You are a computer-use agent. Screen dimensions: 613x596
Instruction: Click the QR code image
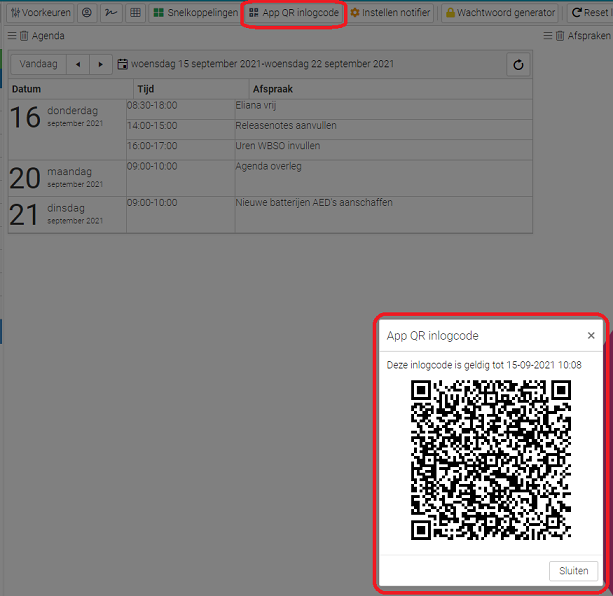[x=491, y=460]
